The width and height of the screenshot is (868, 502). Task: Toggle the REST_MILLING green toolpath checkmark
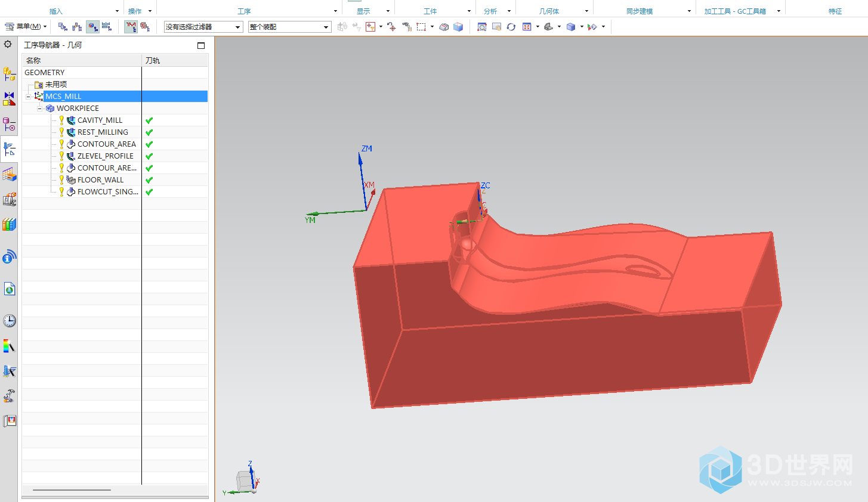click(149, 132)
